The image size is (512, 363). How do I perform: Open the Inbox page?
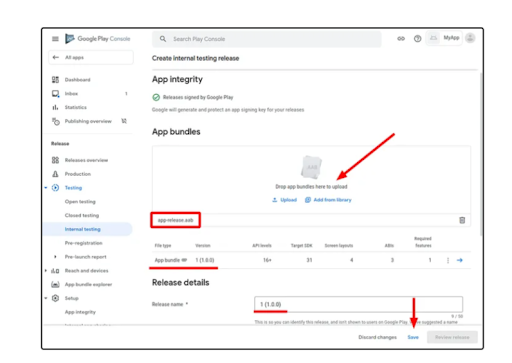point(71,94)
